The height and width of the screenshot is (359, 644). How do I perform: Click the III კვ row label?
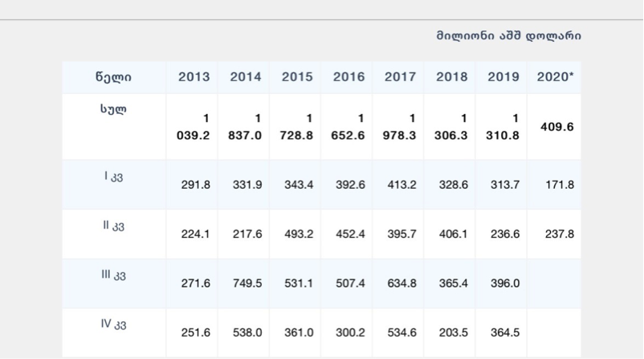tap(113, 275)
